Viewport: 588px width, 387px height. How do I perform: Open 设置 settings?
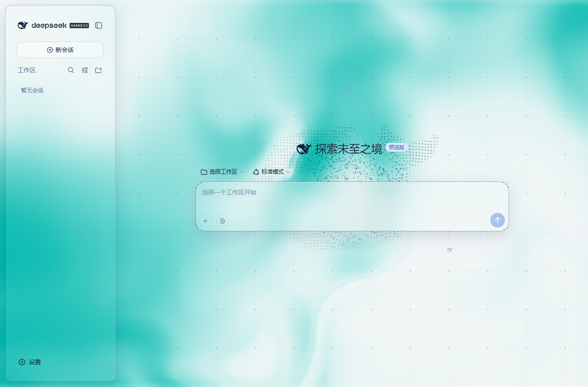pyautogui.click(x=30, y=362)
